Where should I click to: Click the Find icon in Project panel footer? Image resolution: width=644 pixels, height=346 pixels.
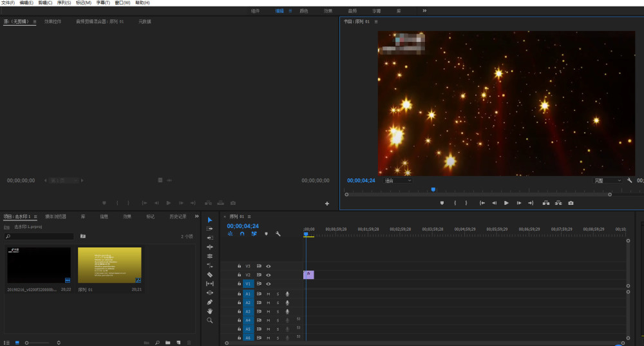tap(157, 342)
